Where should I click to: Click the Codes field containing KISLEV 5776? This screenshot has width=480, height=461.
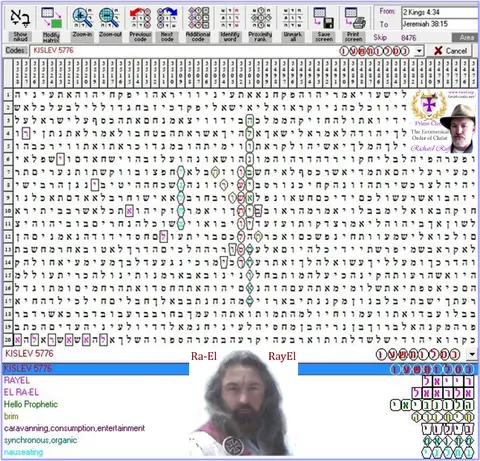point(222,51)
